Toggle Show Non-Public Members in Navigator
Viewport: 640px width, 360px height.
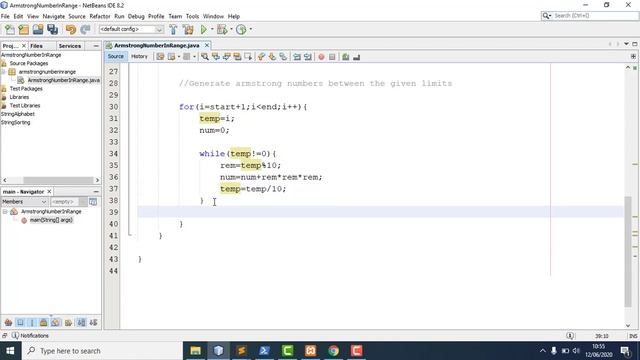click(44, 322)
